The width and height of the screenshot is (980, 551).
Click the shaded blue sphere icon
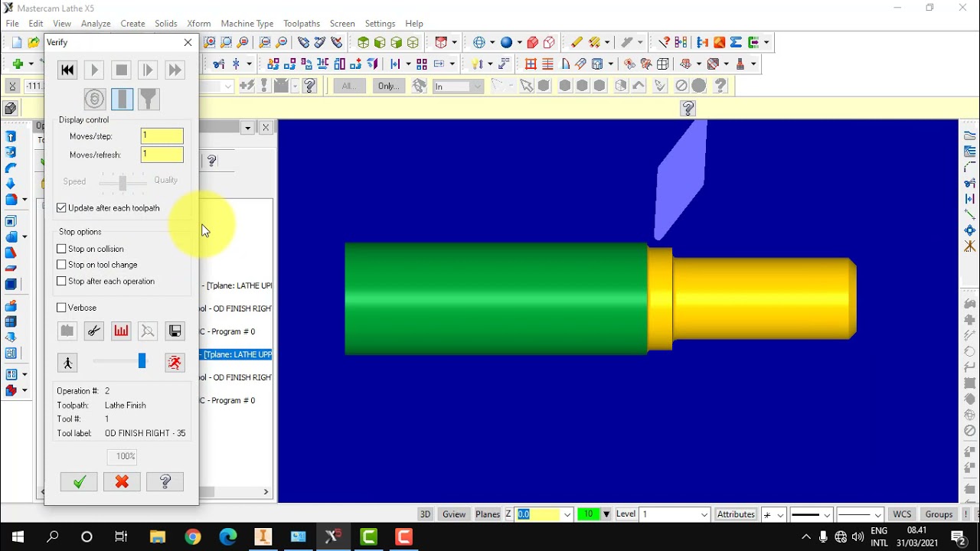(507, 43)
